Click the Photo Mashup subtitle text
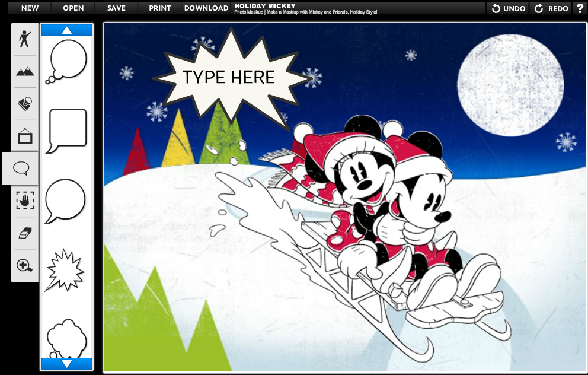This screenshot has height=375, width=588. click(x=306, y=12)
